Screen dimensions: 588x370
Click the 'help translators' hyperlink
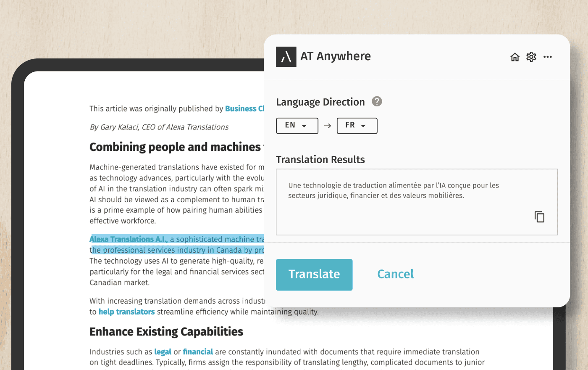pyautogui.click(x=126, y=312)
